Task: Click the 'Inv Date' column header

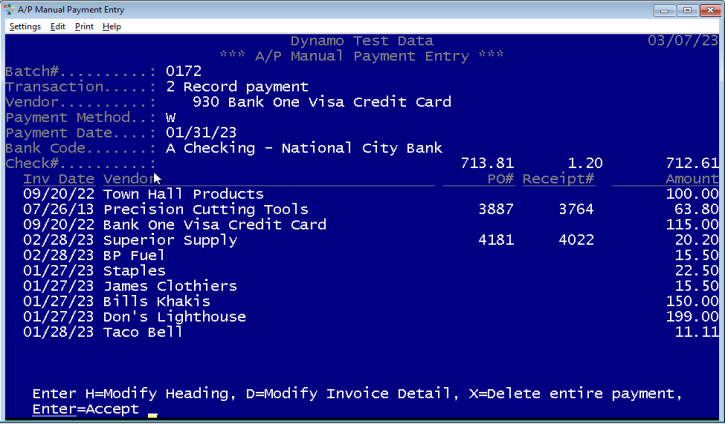Action: click(x=59, y=179)
